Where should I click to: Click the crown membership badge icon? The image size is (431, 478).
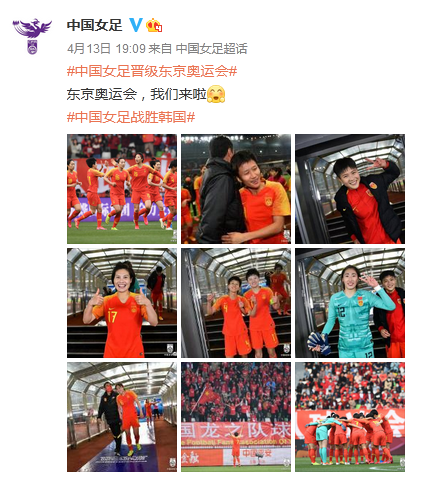point(154,25)
